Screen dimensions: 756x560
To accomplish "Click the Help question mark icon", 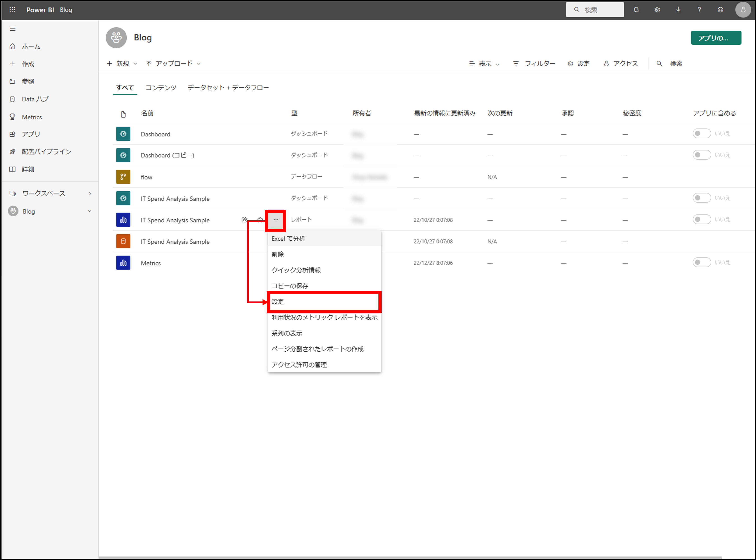I will tap(699, 10).
